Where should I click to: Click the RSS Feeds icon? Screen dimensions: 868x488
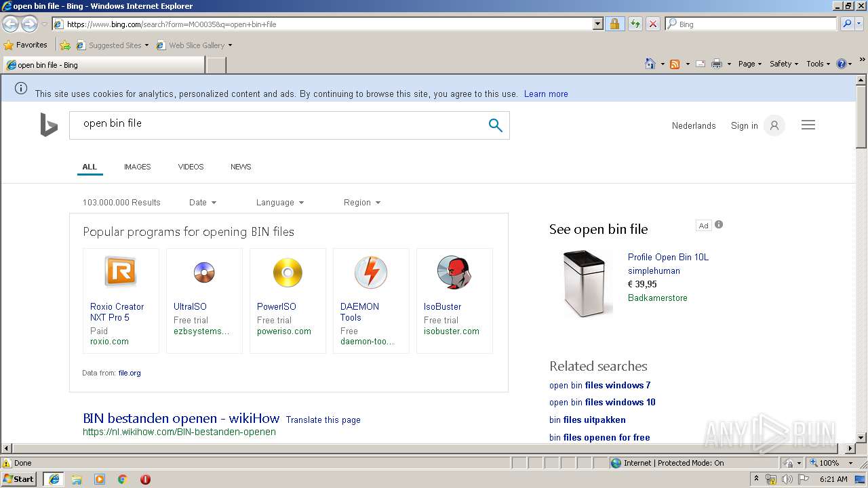click(x=675, y=64)
